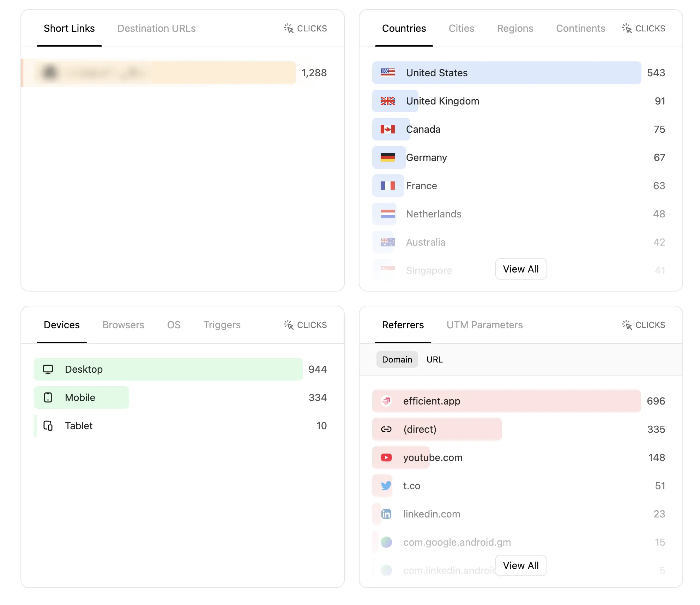The image size is (700, 605).
Task: Click the LinkedIn icon beside linkedin.com
Action: (387, 514)
